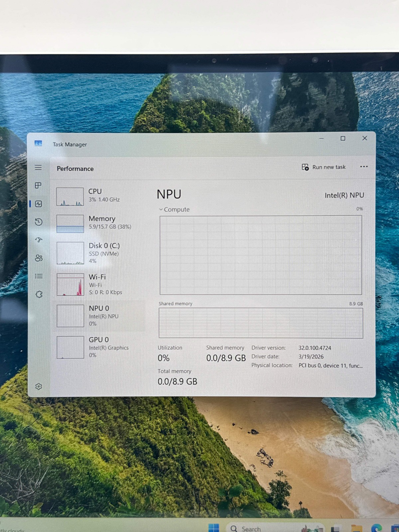Select Disk 0 (C:) performance entry

[x=100, y=253]
